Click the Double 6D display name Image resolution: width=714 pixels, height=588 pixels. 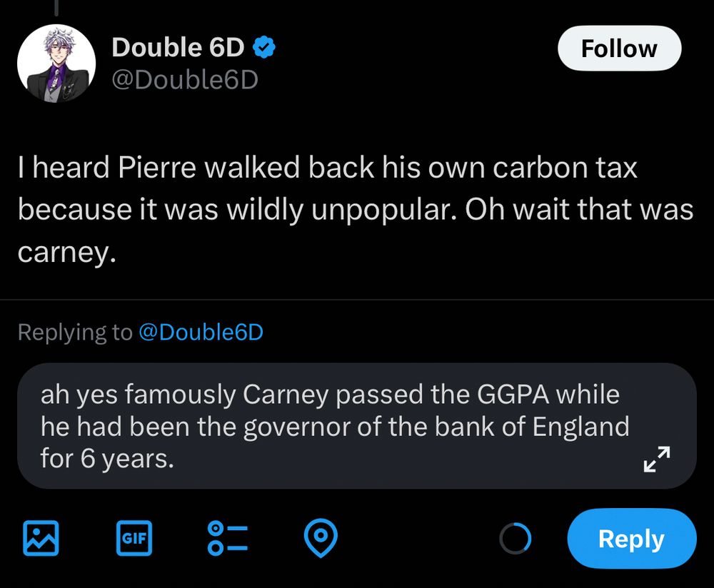coord(178,48)
